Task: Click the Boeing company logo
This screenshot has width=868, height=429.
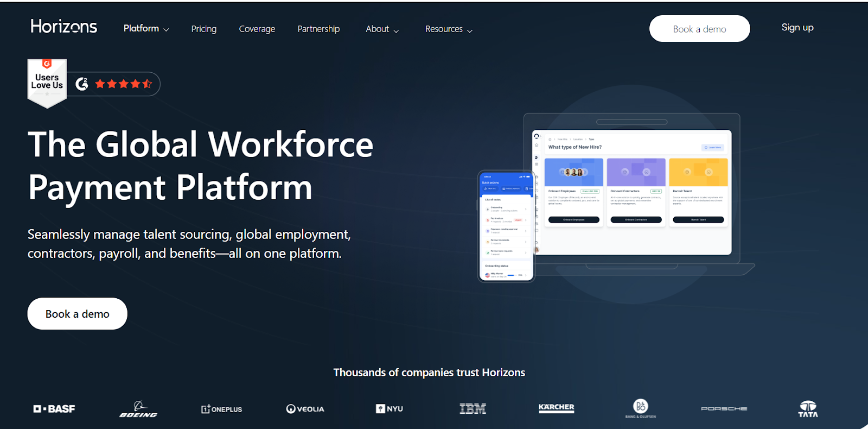Action: tap(138, 409)
